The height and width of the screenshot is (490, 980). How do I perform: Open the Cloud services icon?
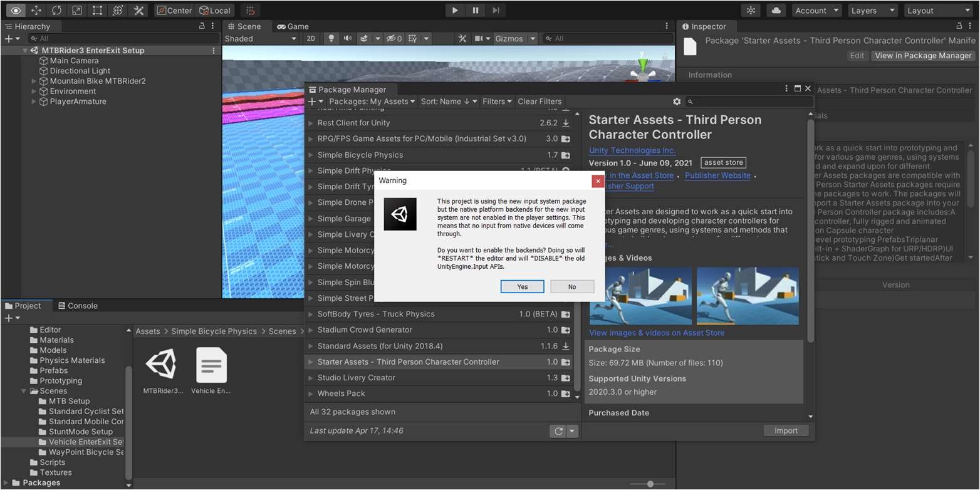click(776, 10)
